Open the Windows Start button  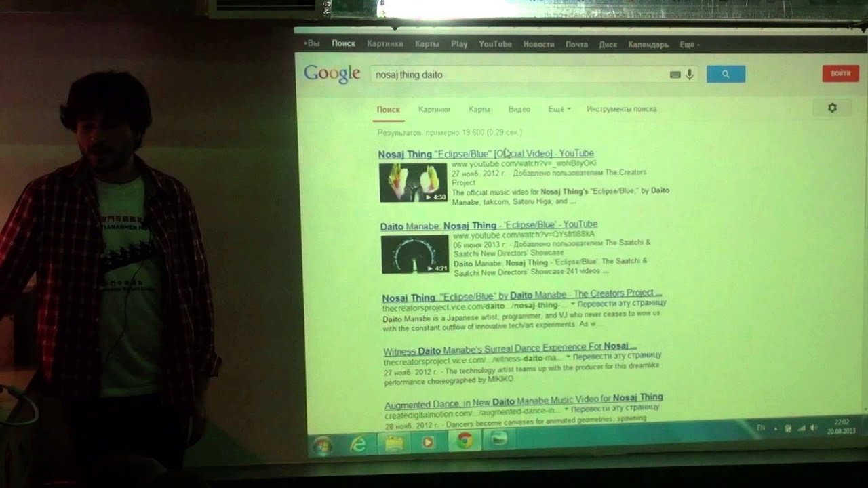pos(323,445)
